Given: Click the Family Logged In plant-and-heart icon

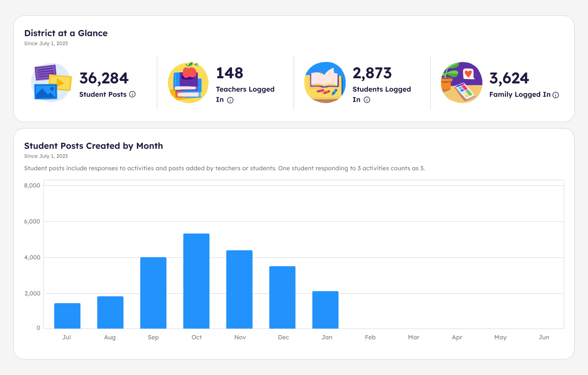Looking at the screenshot, I should tap(461, 83).
